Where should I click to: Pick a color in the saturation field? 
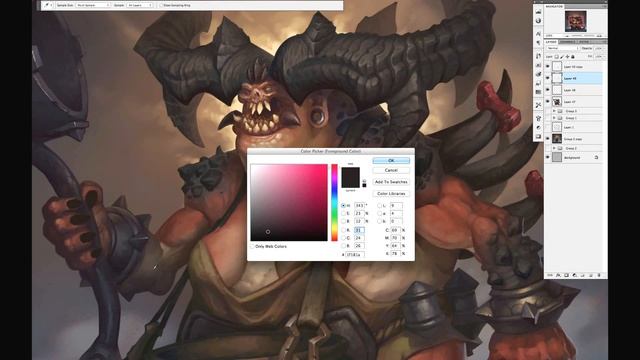point(289,202)
